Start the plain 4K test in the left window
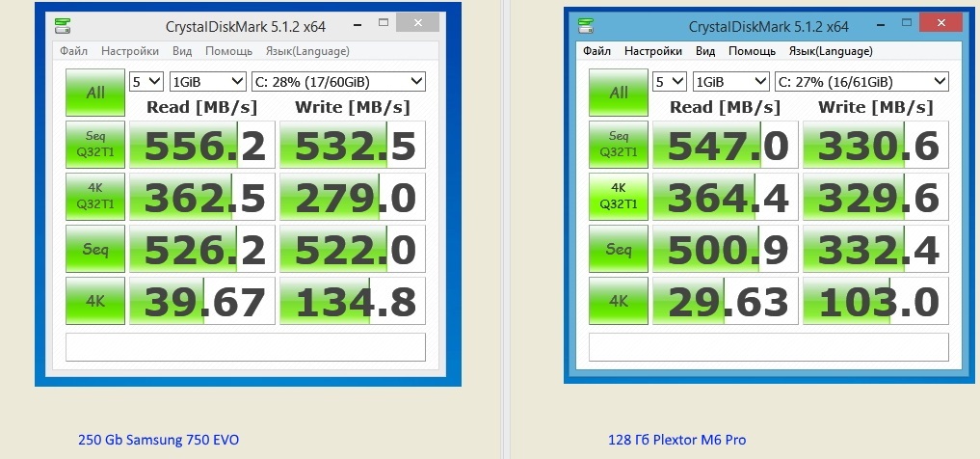Screen dimensions: 980x459 pos(95,301)
